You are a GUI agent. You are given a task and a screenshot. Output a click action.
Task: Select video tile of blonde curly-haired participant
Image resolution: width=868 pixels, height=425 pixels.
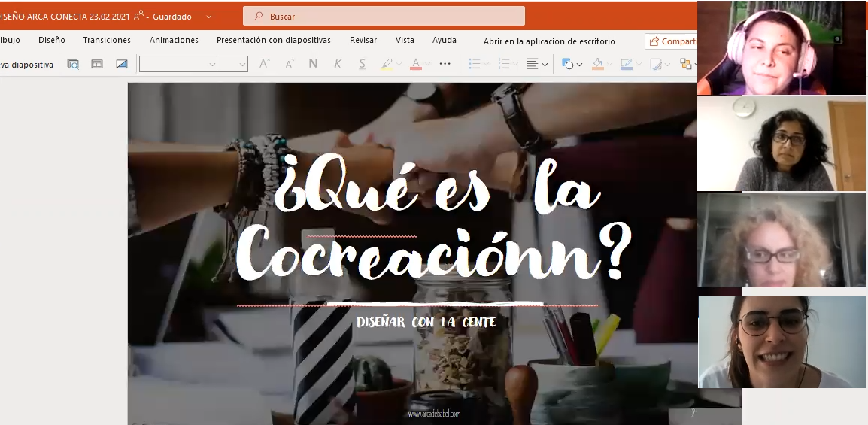coord(781,240)
